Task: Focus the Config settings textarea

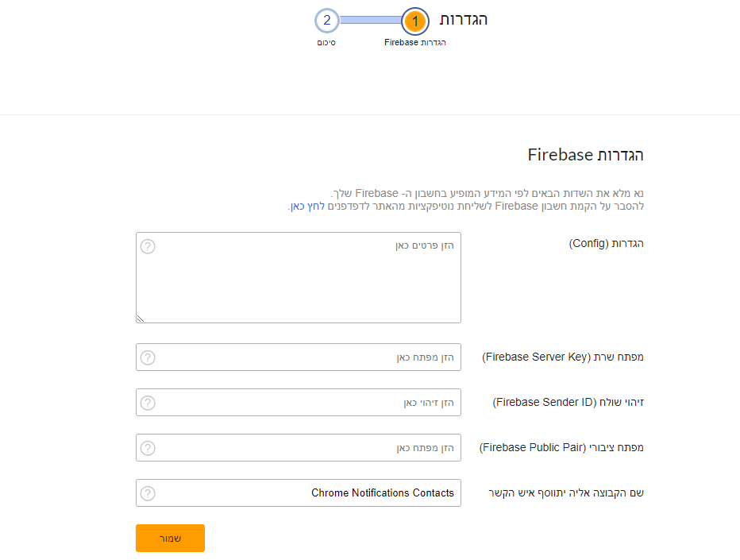Action: 299,278
